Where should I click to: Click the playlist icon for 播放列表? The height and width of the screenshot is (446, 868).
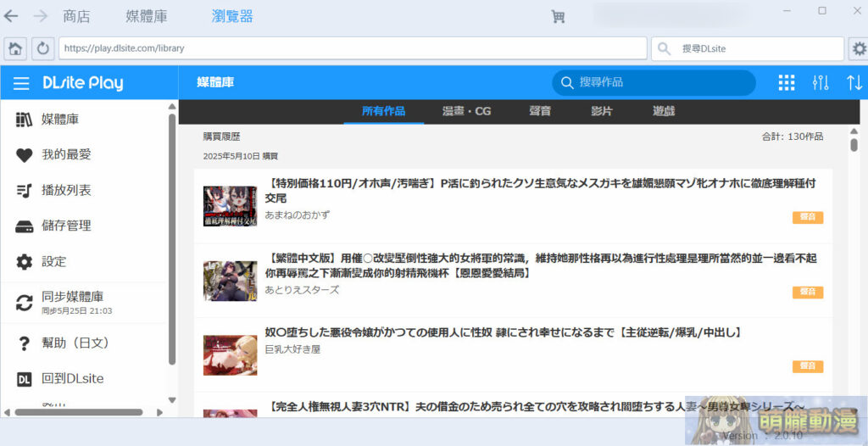(x=24, y=191)
